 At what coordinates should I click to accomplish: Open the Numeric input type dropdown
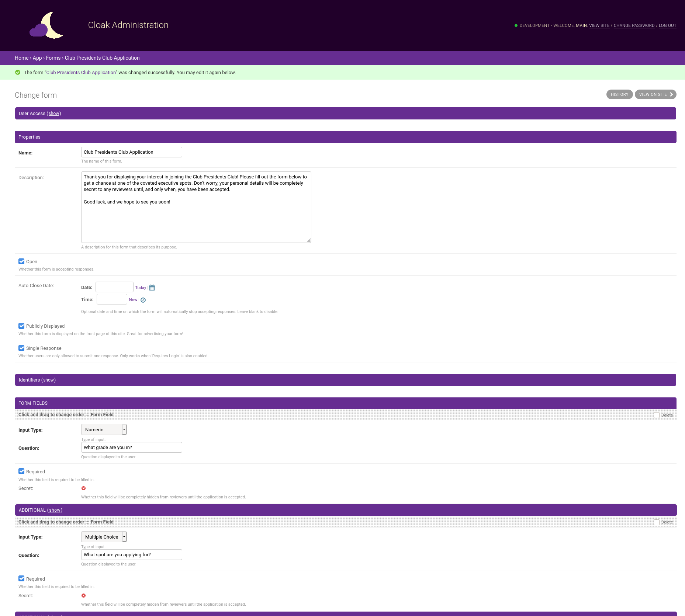coord(104,429)
